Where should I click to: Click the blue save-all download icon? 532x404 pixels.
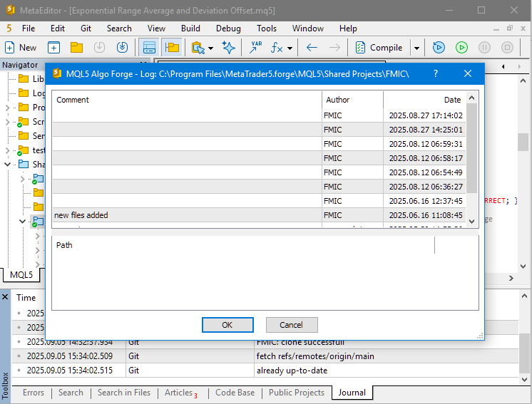click(x=122, y=48)
